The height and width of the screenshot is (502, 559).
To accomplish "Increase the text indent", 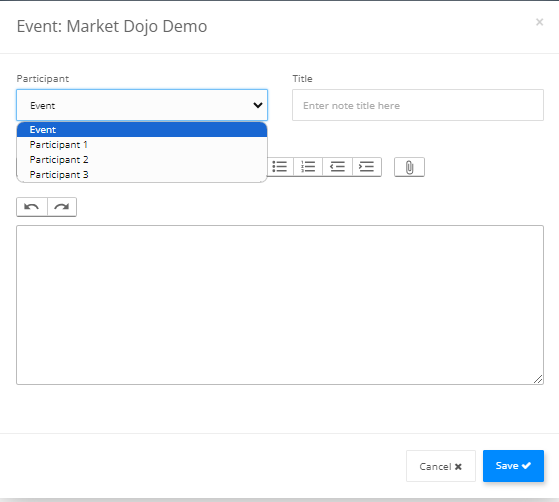I will tap(367, 167).
